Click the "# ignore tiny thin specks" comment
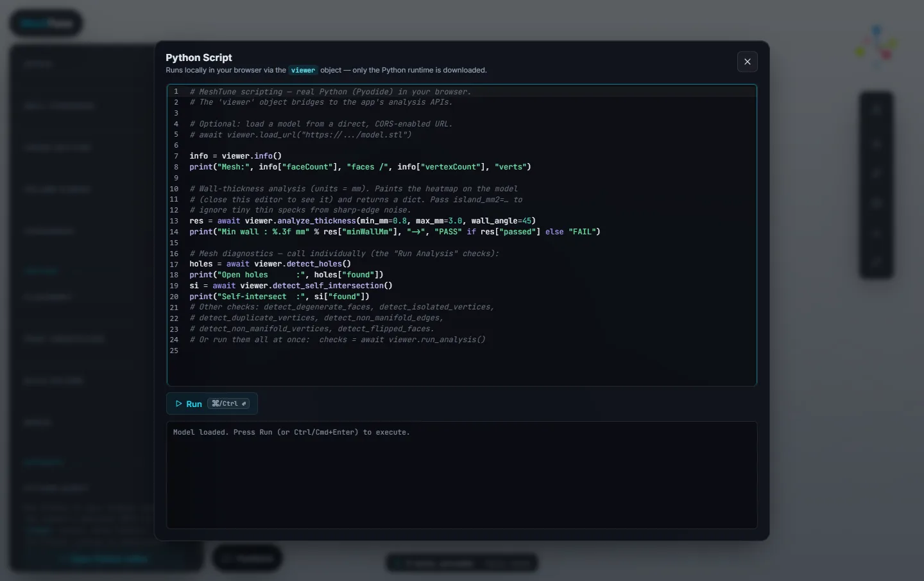The image size is (924, 581). 300,210
